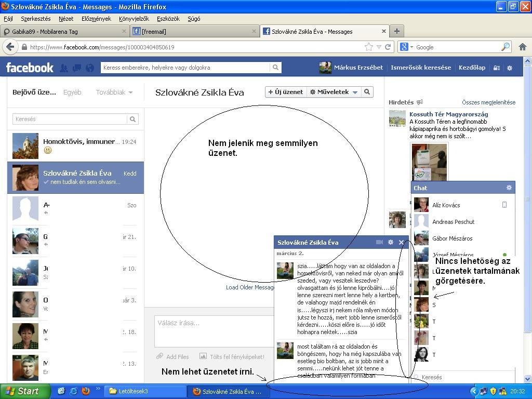Expand the Továbbiak dropdown
Viewport: 532px width, 399px height.
[114, 92]
